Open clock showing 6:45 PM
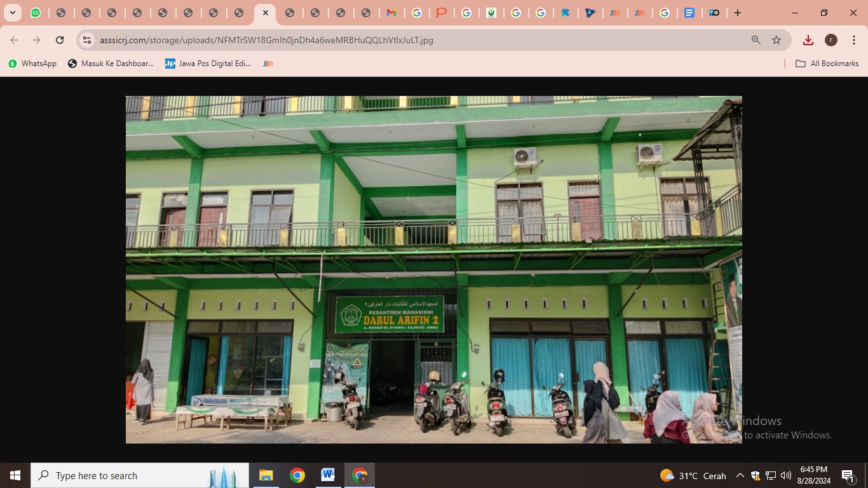This screenshot has width=868, height=488. tap(813, 475)
